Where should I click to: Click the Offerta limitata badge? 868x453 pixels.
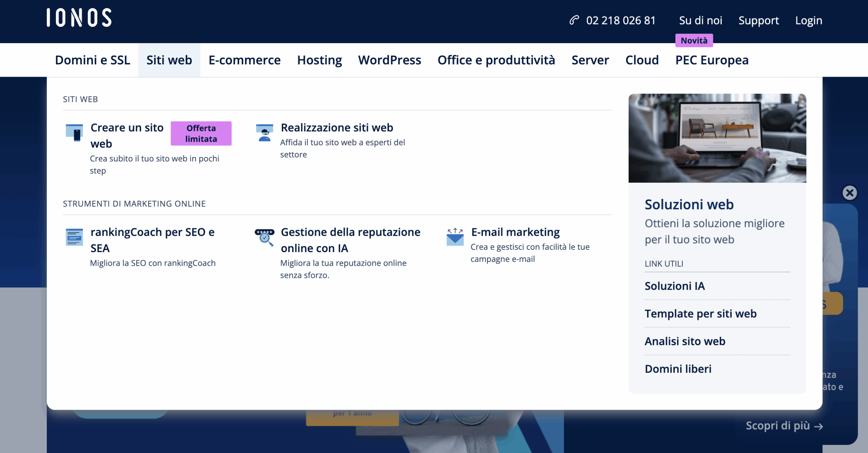click(201, 133)
